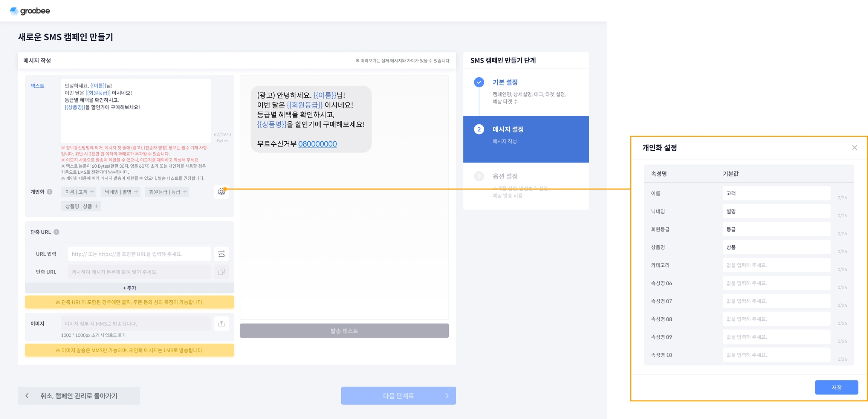The width and height of the screenshot is (868, 419).
Task: Click the URL 입력 input field
Action: click(139, 254)
